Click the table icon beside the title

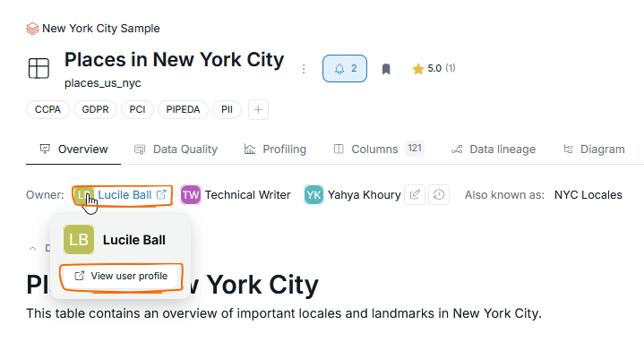tap(39, 68)
